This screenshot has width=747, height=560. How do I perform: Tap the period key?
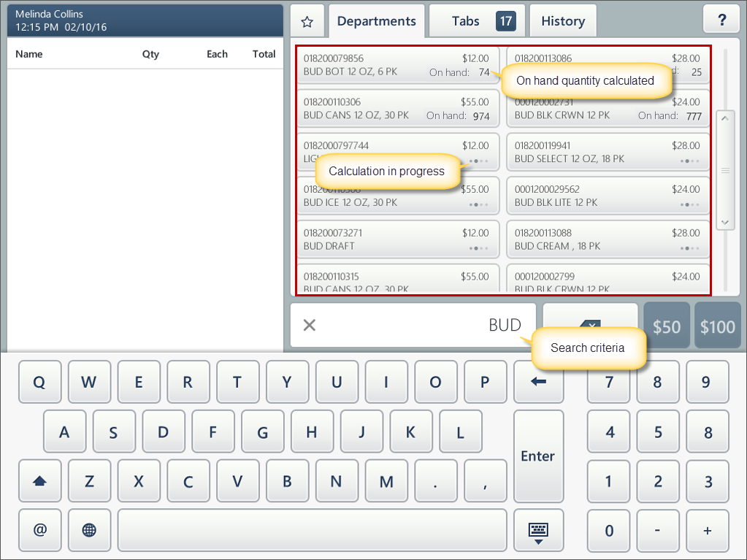point(435,481)
